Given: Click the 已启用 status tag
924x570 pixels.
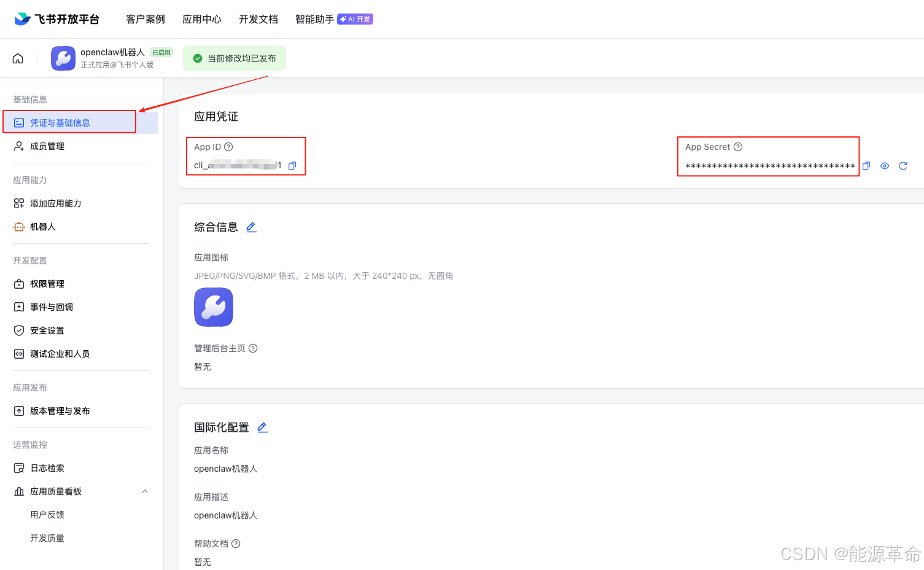Looking at the screenshot, I should coord(161,53).
